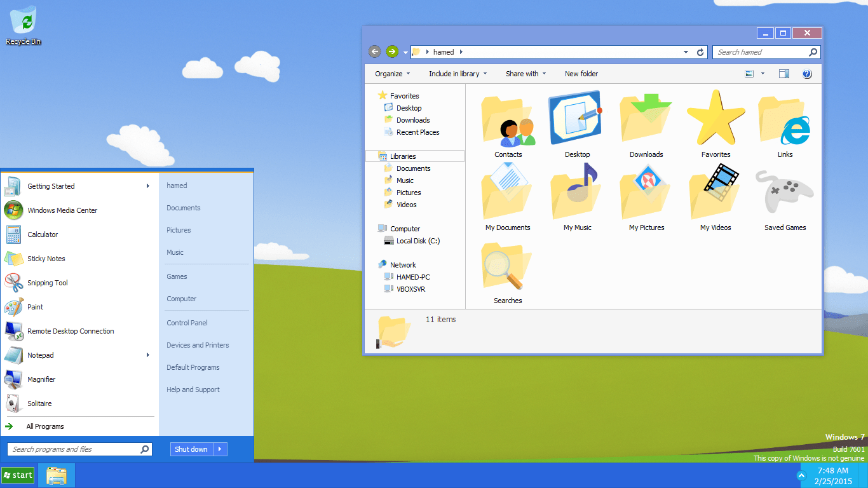
Task: Open the Downloads folder with green arrow
Action: click(646, 119)
